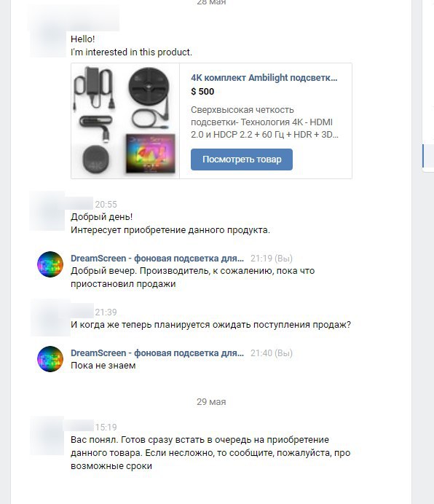Open blurred avatar next to the Hello message
This screenshot has width=434, height=504.
48,44
